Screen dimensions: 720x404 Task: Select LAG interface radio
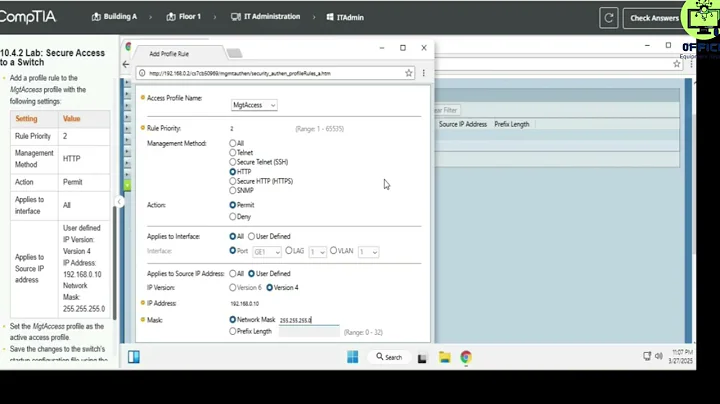point(288,250)
